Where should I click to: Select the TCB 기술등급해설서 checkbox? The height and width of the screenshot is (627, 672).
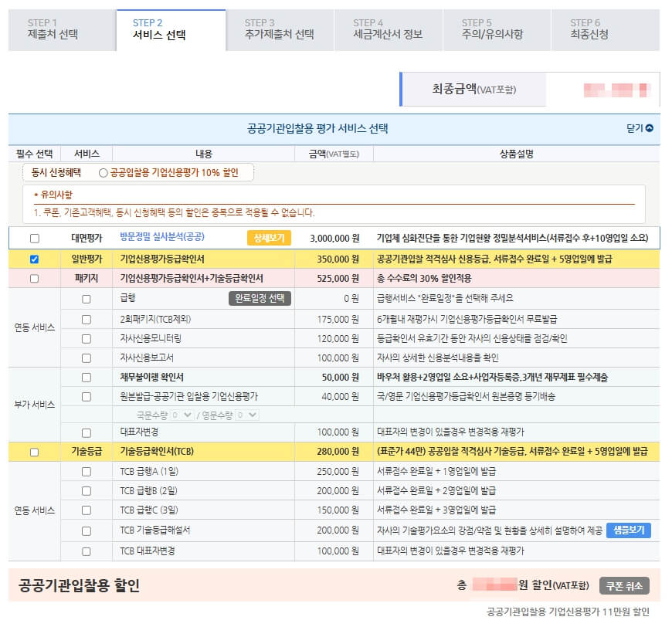point(85,532)
